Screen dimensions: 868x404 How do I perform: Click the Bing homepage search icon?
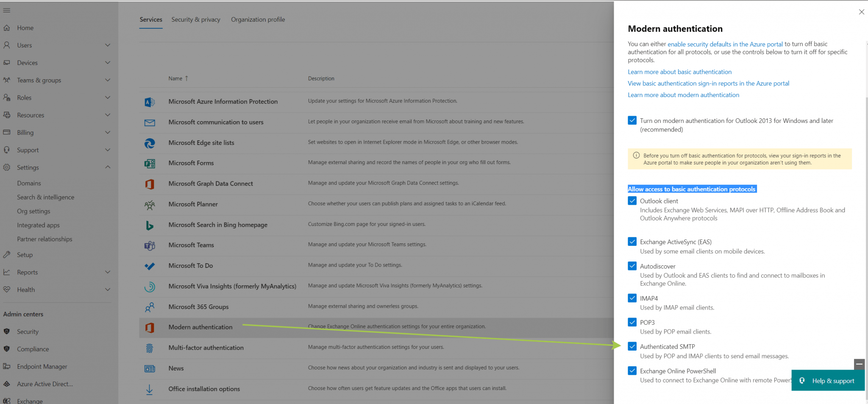(150, 226)
